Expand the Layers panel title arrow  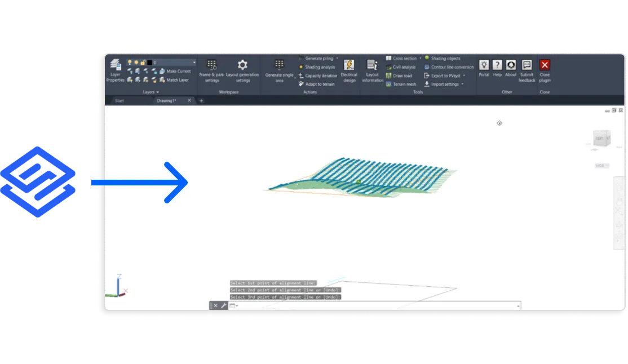158,92
